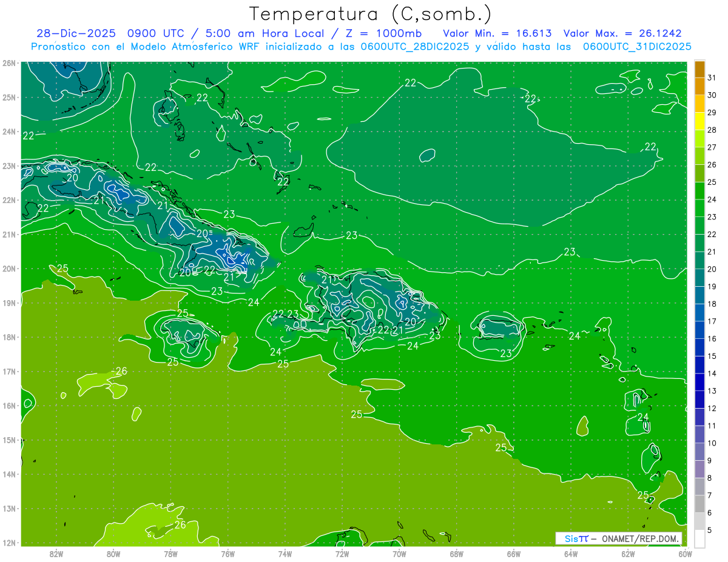
Task: Click the '76W' longitude axis label
Action: click(227, 554)
